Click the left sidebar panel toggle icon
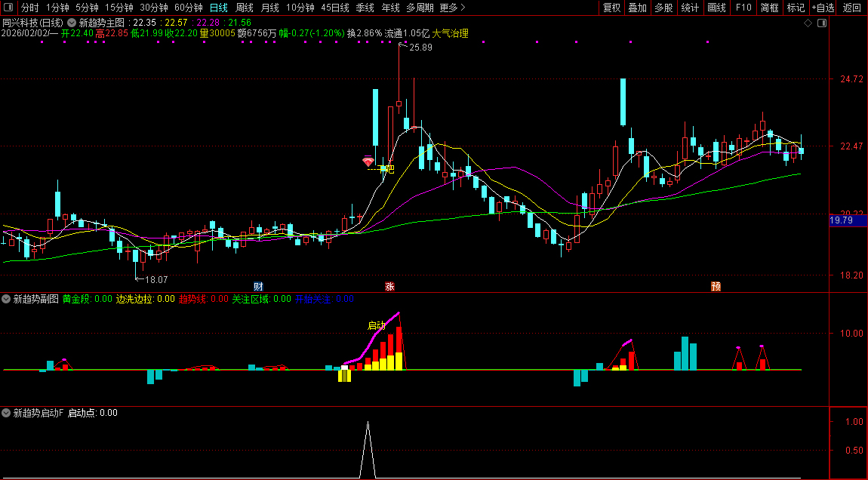This screenshot has width=868, height=480. [8, 8]
